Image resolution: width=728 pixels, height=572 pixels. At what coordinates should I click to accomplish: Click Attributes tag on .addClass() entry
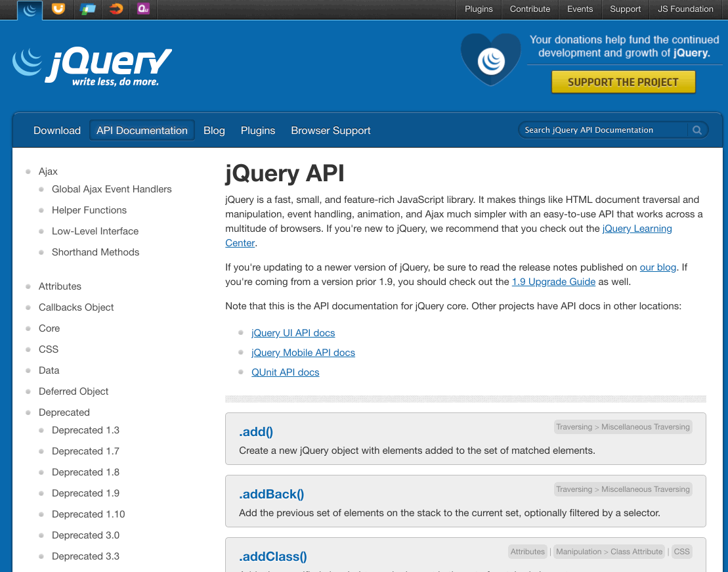tap(527, 552)
